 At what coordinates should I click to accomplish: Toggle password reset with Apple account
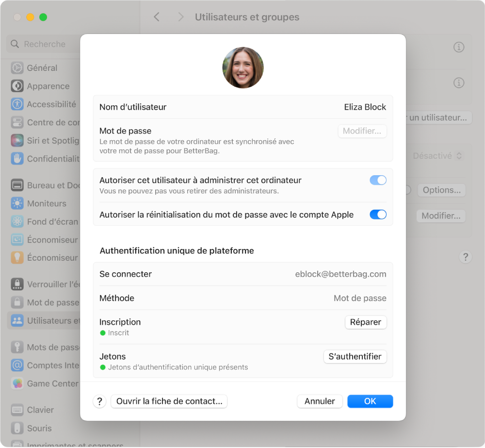click(x=378, y=214)
